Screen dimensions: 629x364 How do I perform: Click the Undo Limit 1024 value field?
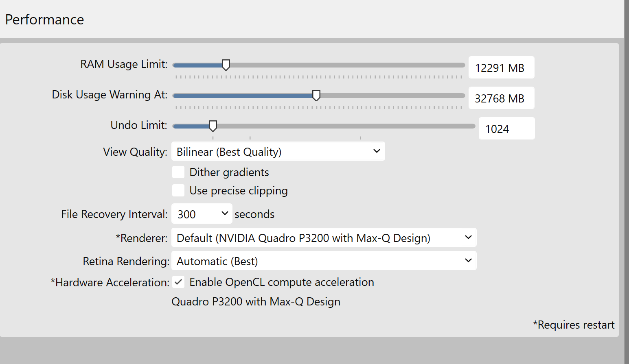(506, 129)
